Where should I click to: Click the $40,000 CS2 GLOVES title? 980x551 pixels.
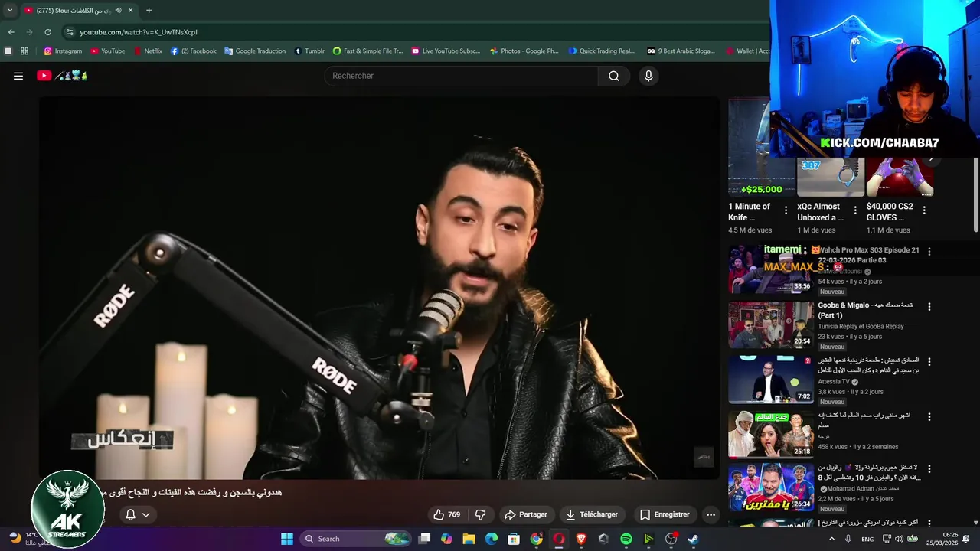pos(890,212)
